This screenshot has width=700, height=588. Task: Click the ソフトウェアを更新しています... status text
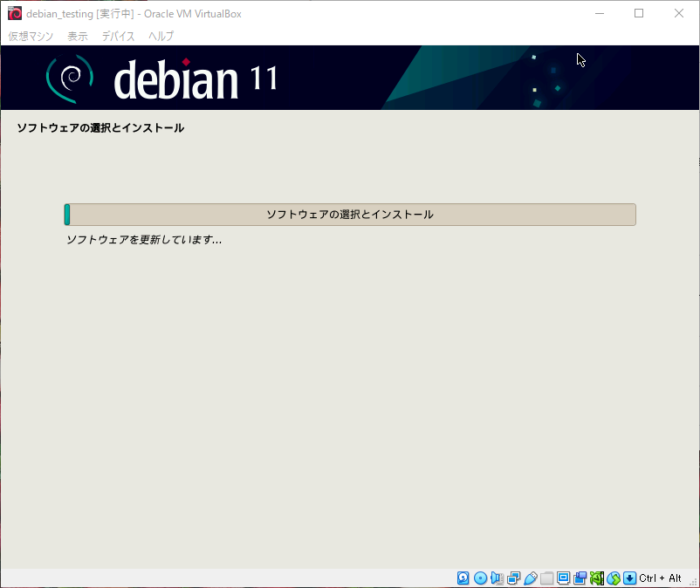pos(144,240)
